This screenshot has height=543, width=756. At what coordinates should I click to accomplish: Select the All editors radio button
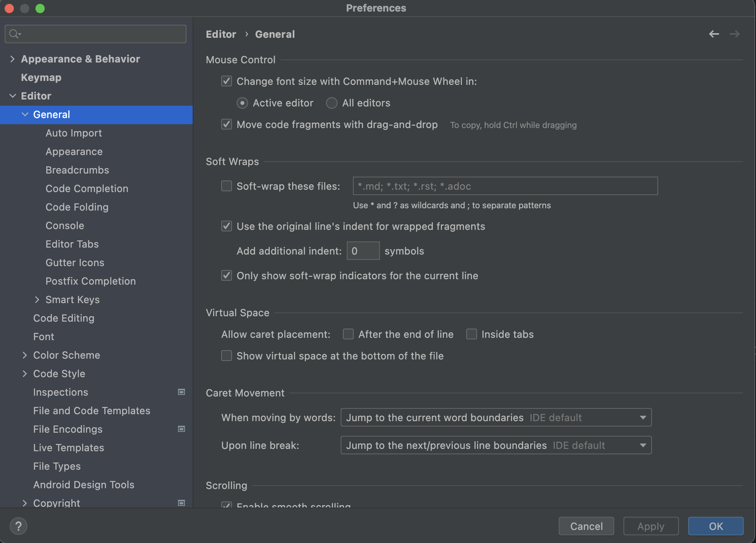tap(332, 103)
